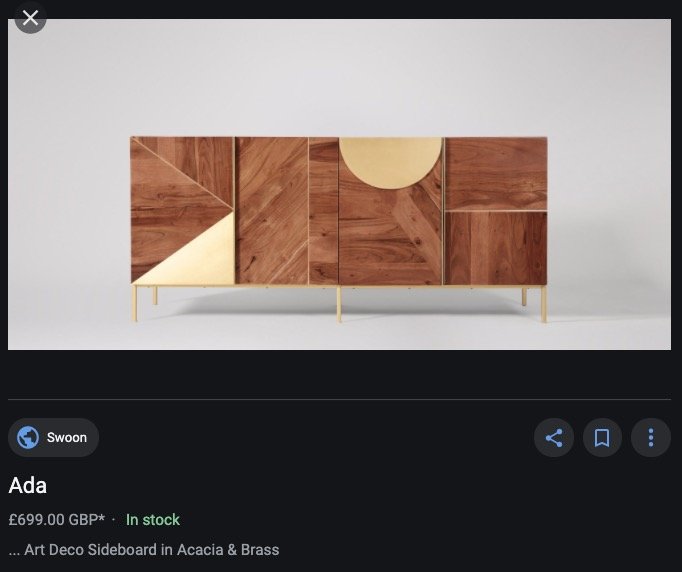This screenshot has height=572, width=682.
Task: Open the three-dot more options menu
Action: (651, 438)
